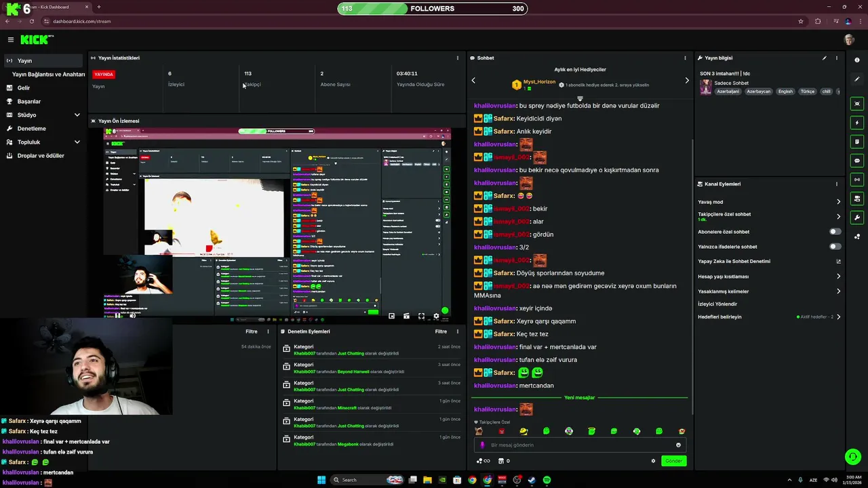This screenshot has height=488, width=868.
Task: Click the shop icon below chat input
Action: [501, 461]
